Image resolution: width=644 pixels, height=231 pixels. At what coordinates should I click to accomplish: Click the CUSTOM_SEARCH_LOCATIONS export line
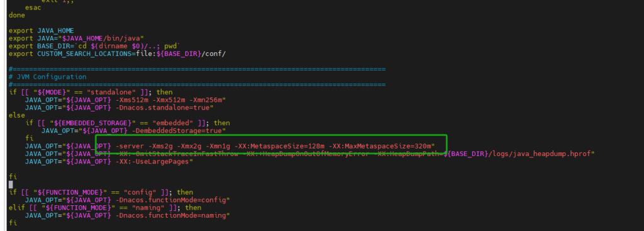coord(118,54)
